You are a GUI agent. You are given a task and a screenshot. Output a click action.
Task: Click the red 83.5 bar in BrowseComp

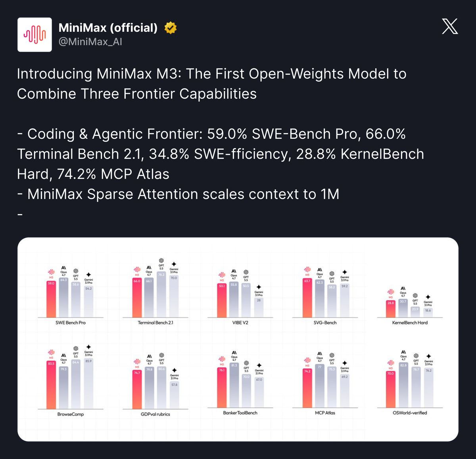51,384
